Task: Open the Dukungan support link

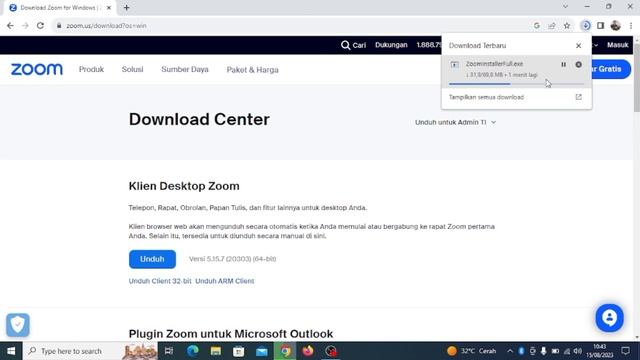Action: 391,45
